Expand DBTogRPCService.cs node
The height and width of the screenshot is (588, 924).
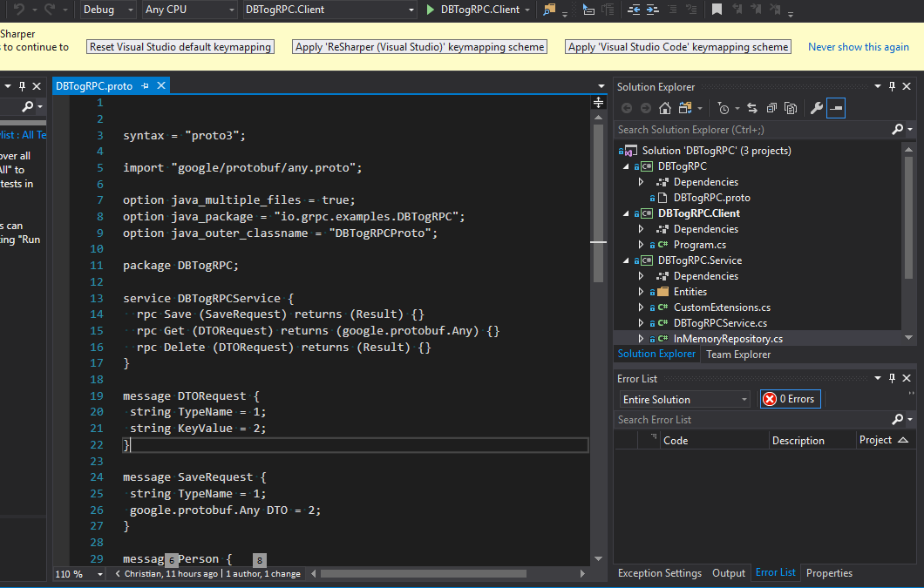pos(642,323)
